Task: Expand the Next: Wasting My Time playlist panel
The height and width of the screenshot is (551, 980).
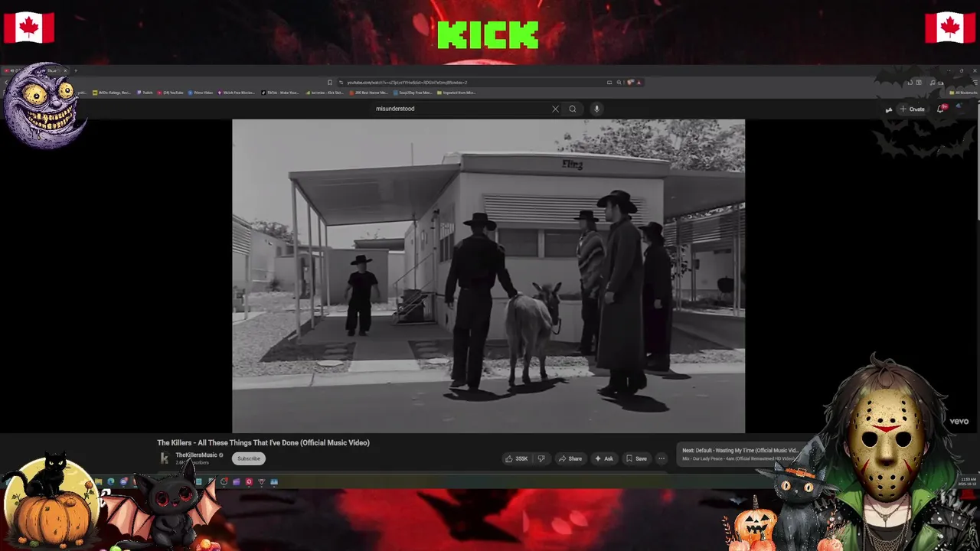Action: (739, 455)
